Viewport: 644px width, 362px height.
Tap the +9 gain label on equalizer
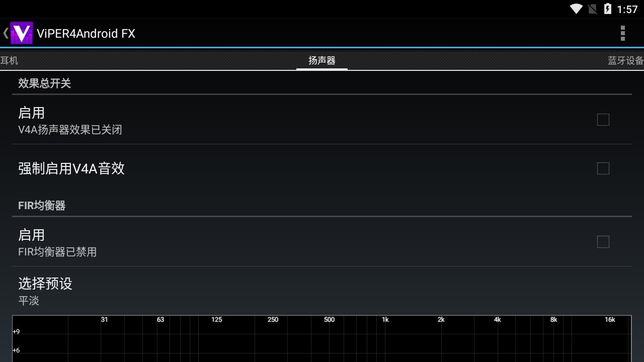(x=16, y=332)
